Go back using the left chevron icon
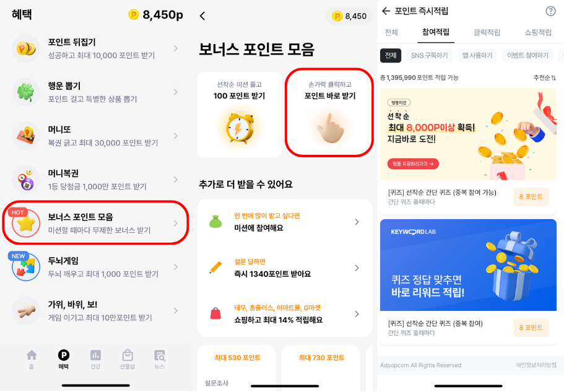The image size is (564, 392). 202,16
